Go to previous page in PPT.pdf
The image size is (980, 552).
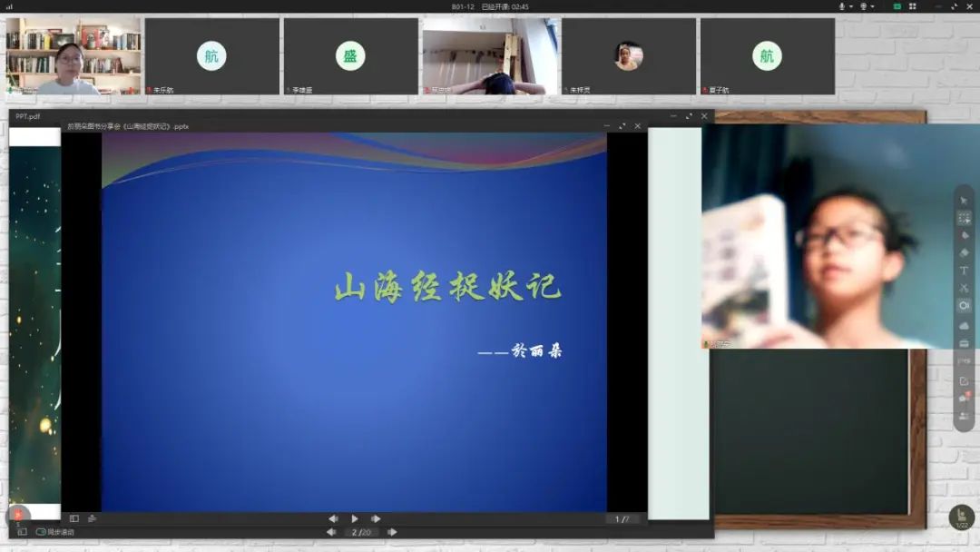click(x=331, y=532)
